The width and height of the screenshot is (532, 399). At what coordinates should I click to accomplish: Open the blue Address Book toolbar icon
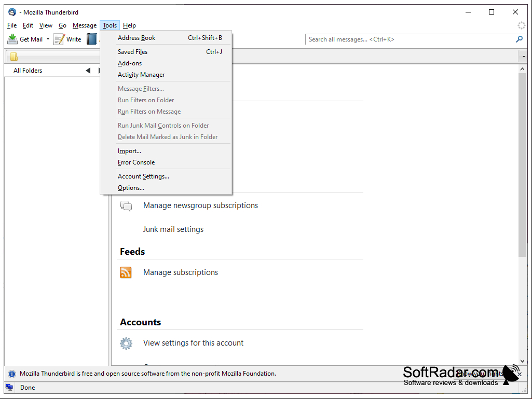[91, 39]
